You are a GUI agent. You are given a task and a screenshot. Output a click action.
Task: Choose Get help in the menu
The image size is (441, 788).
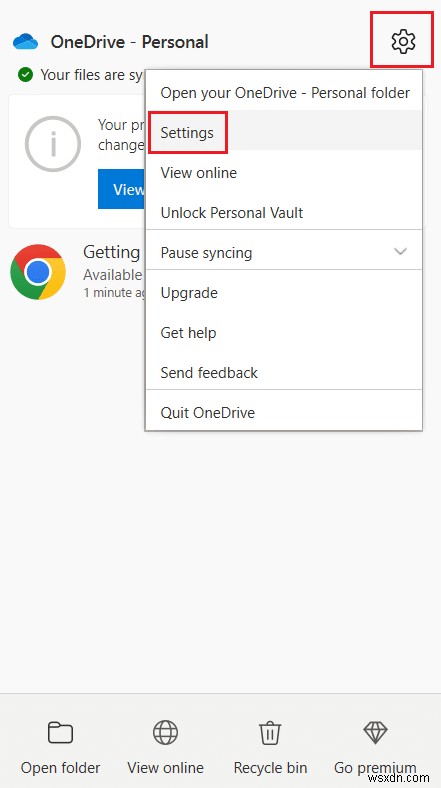pyautogui.click(x=284, y=332)
